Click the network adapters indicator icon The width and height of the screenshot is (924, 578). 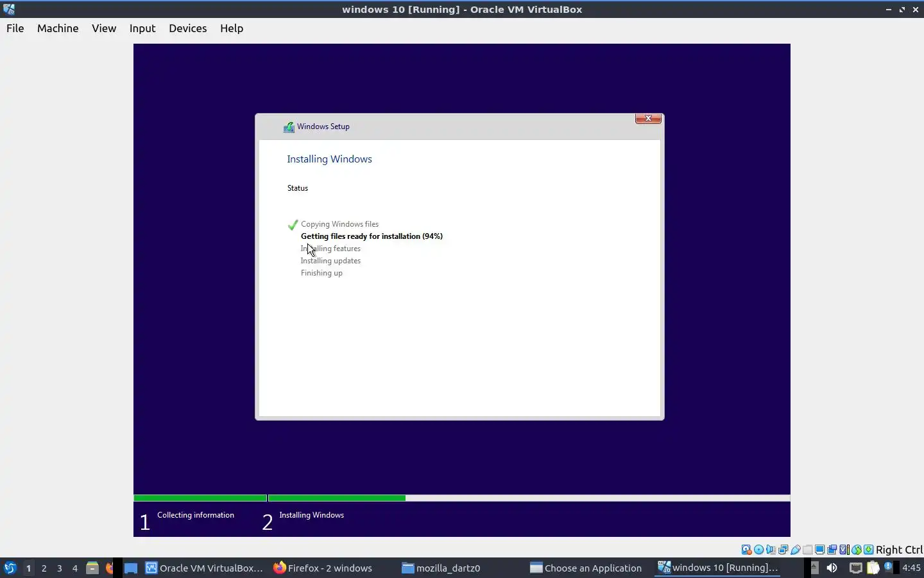[x=783, y=550]
